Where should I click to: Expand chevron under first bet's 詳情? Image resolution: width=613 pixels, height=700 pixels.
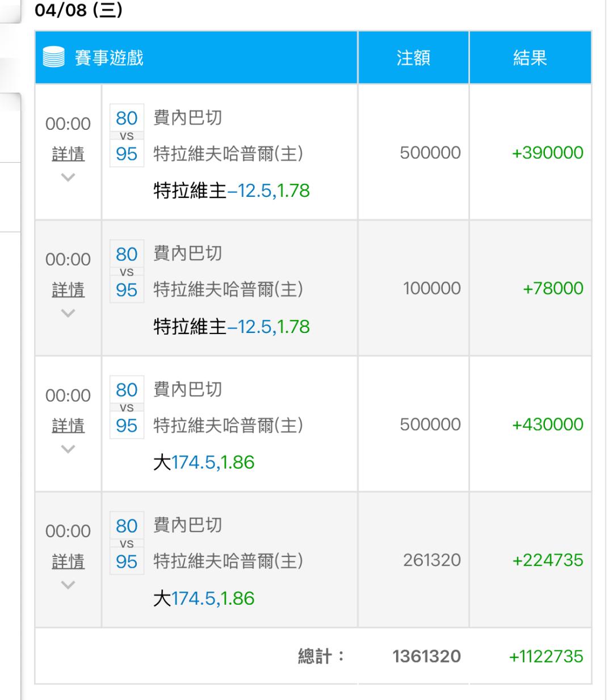pos(68,178)
